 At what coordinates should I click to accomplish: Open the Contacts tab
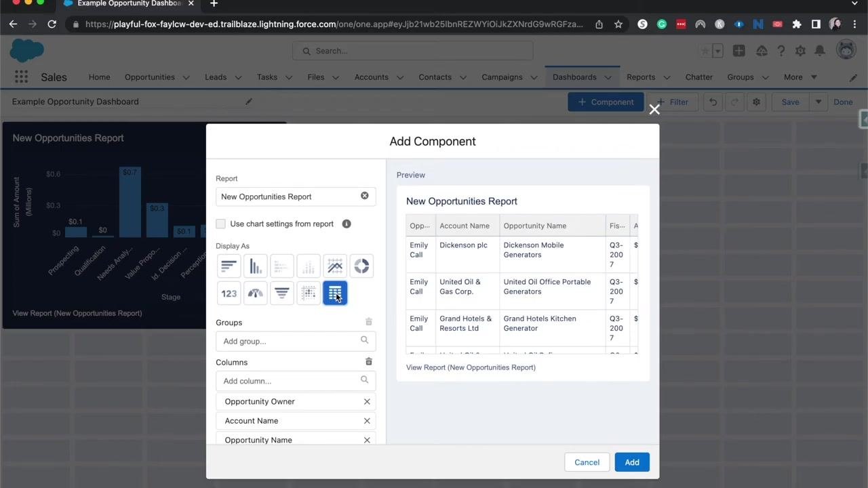[435, 77]
